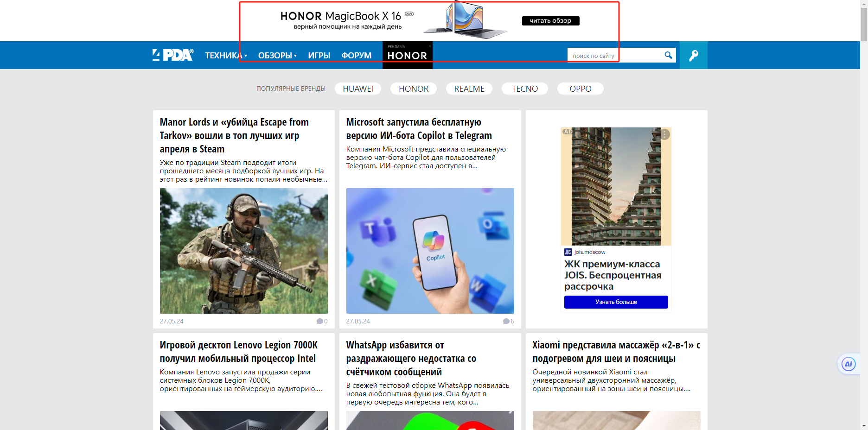This screenshot has width=868, height=430.
Task: Click the floating AI assistant icon
Action: click(848, 364)
